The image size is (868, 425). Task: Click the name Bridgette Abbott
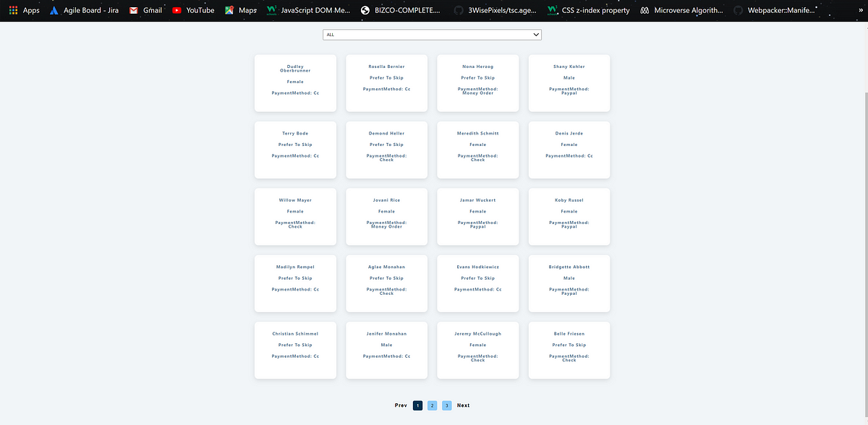pos(569,267)
